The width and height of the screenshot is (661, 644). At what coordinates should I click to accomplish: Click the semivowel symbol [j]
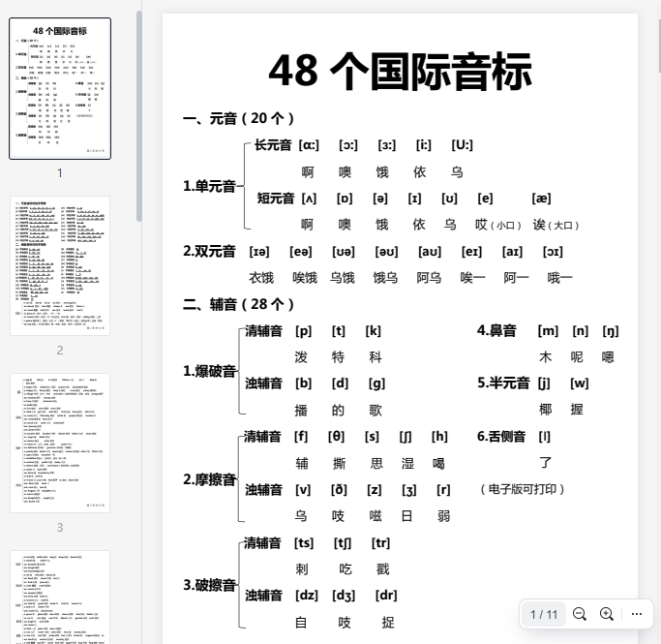pos(544,383)
